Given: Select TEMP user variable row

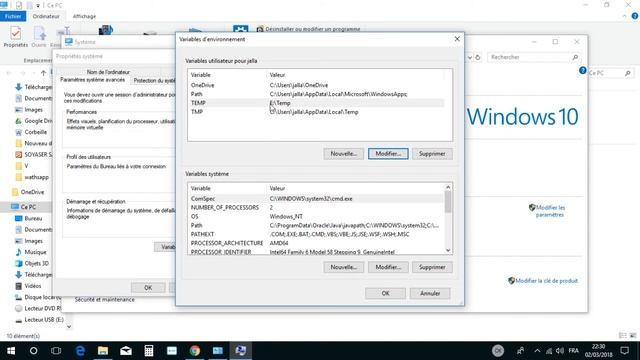Looking at the screenshot, I should (x=317, y=103).
